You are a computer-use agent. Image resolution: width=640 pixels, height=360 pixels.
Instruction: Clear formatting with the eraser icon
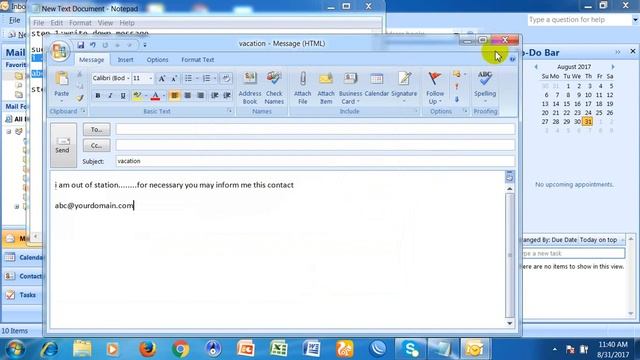[226, 78]
